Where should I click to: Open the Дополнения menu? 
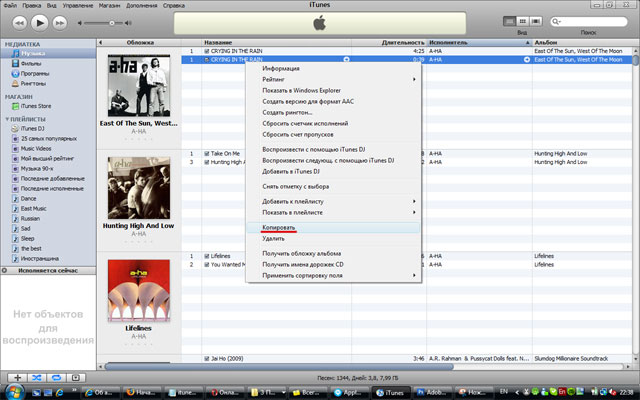point(141,5)
